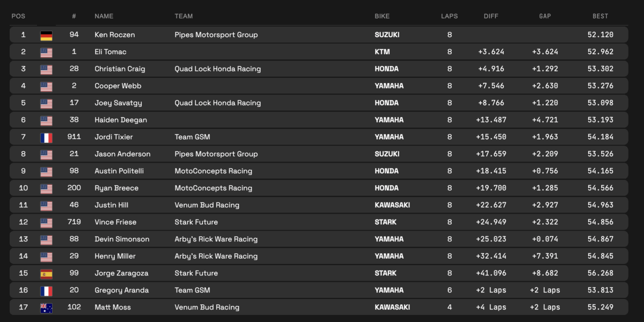Click Jason Anderson's rider name
This screenshot has width=644, height=322.
click(122, 154)
